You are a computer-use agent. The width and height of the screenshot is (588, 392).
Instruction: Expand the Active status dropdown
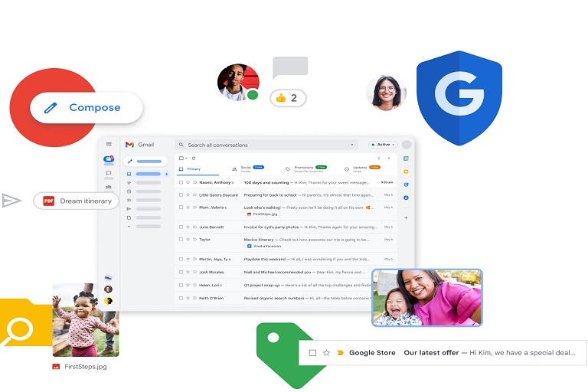tap(382, 144)
